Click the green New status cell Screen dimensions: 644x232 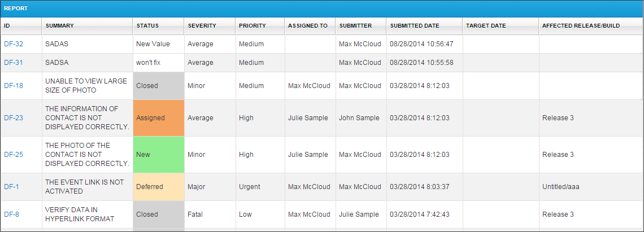tap(159, 155)
